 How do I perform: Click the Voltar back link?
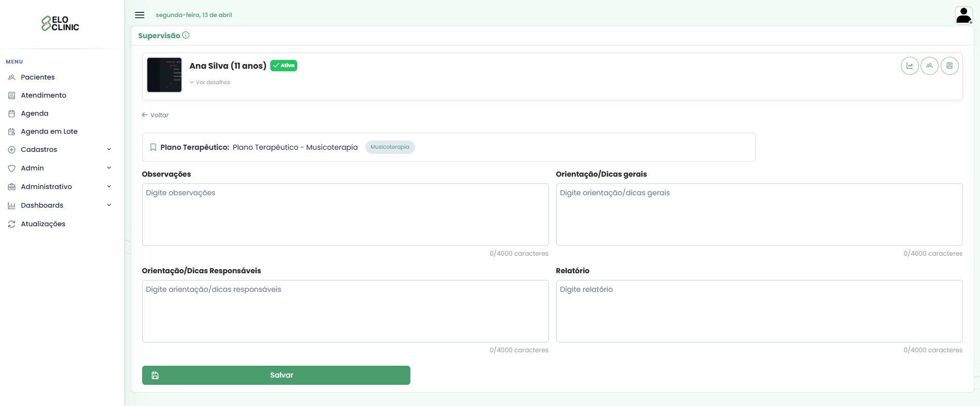click(156, 115)
